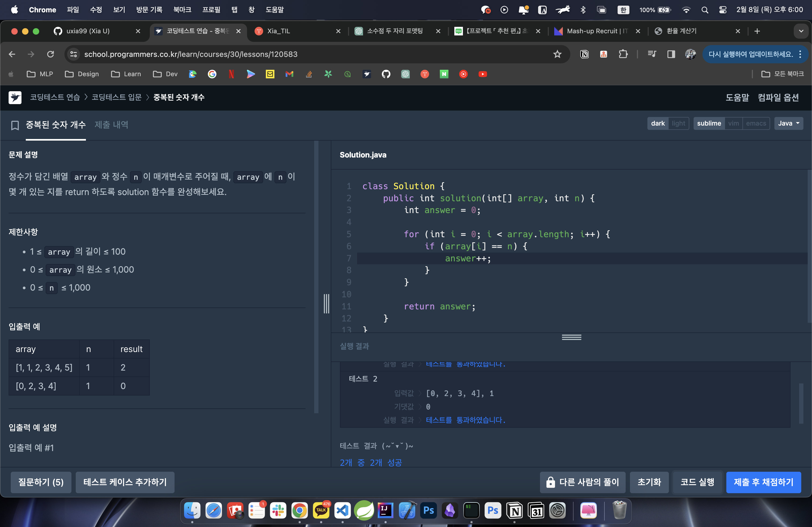Switch to the 제출 내역 tab

click(111, 125)
